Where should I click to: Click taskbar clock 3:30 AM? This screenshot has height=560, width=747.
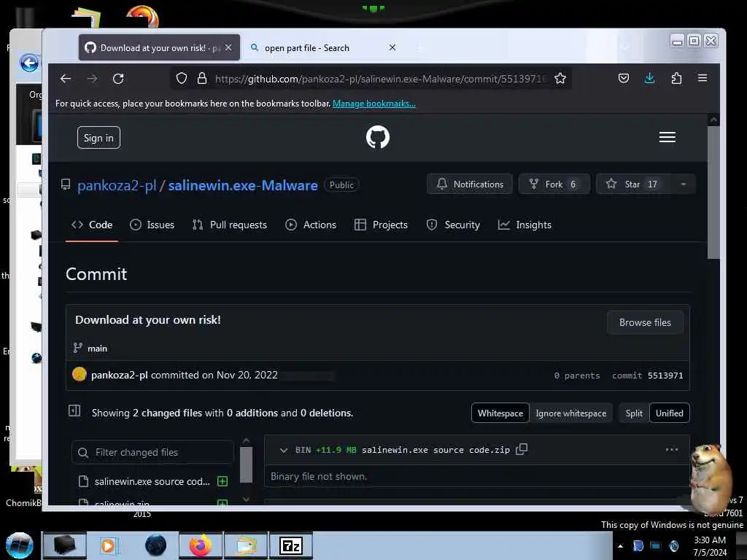click(x=710, y=546)
